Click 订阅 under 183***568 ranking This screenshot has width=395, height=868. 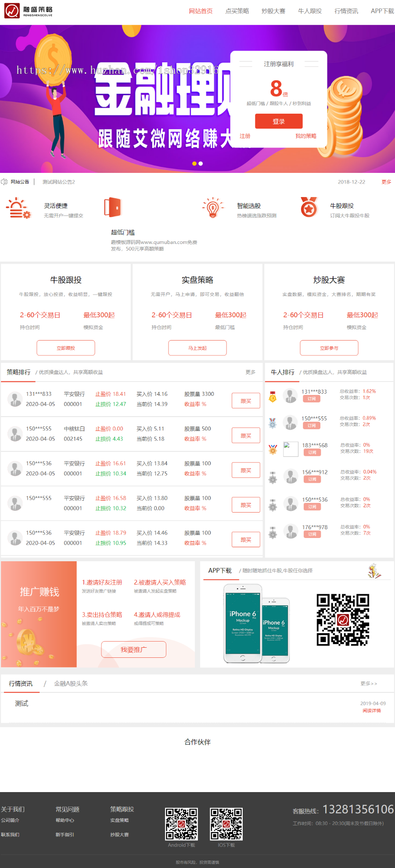point(312,452)
